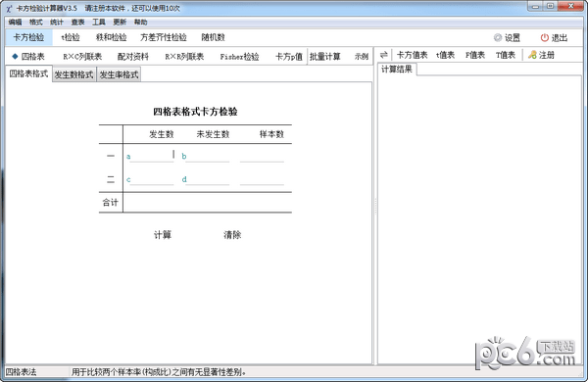Select 四格表 with diamond marker
Viewport: 588px width, 382px height.
(x=28, y=57)
